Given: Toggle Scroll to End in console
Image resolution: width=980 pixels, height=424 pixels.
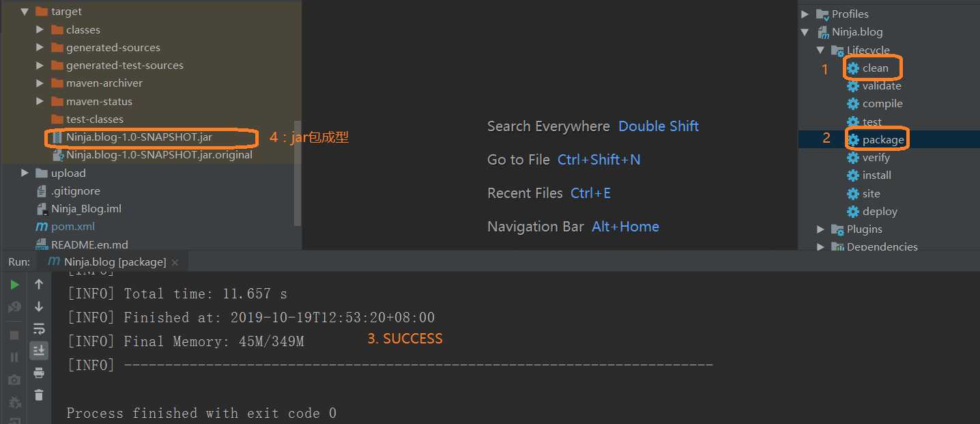Looking at the screenshot, I should (x=39, y=350).
